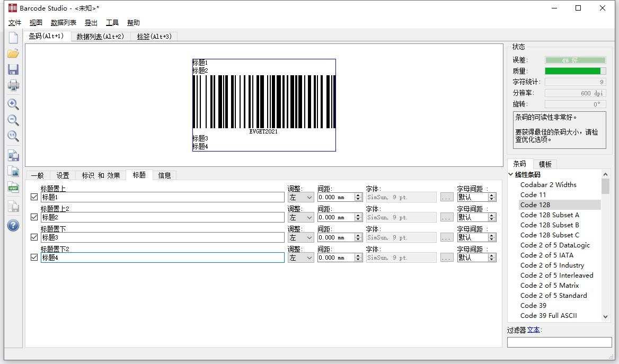Click the font browse button for 标题3

[x=446, y=238]
